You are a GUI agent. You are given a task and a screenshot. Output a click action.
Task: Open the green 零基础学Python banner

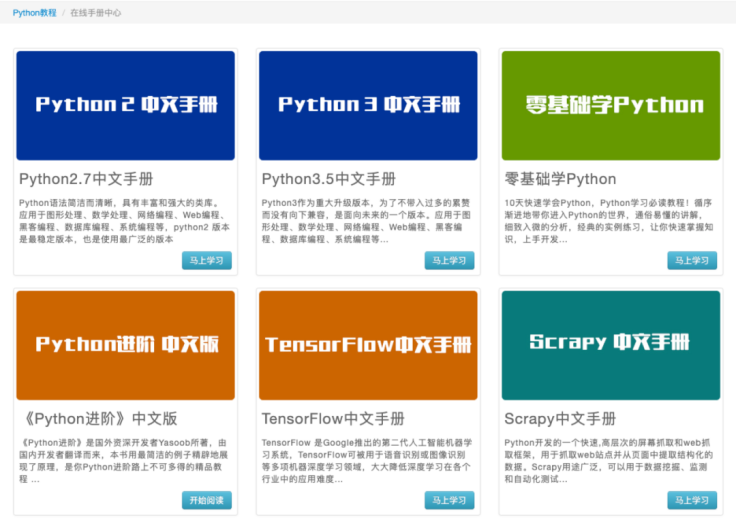[611, 106]
